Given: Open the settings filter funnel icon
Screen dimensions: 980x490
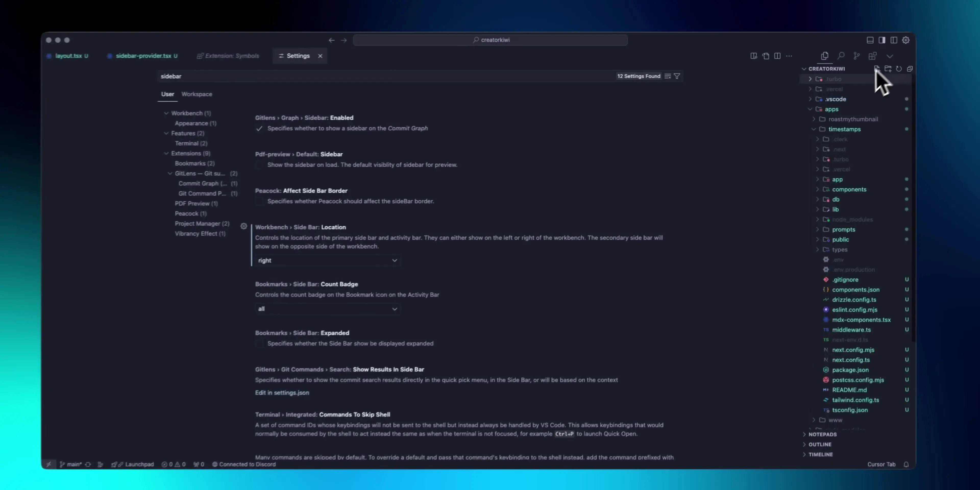Looking at the screenshot, I should [677, 76].
